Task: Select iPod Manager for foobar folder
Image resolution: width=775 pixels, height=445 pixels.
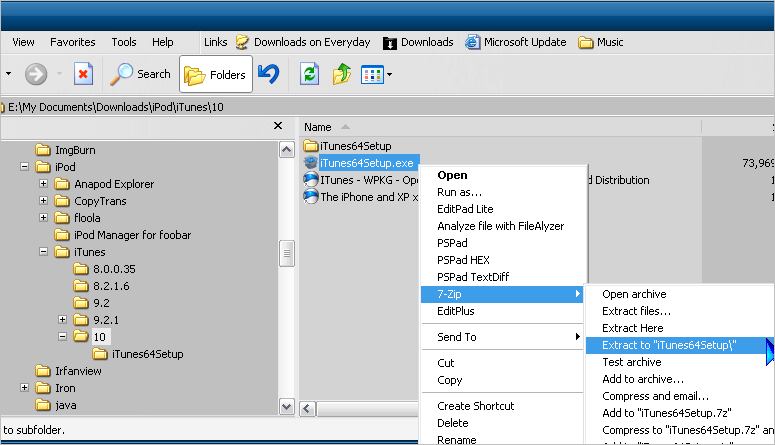Action: [x=123, y=235]
